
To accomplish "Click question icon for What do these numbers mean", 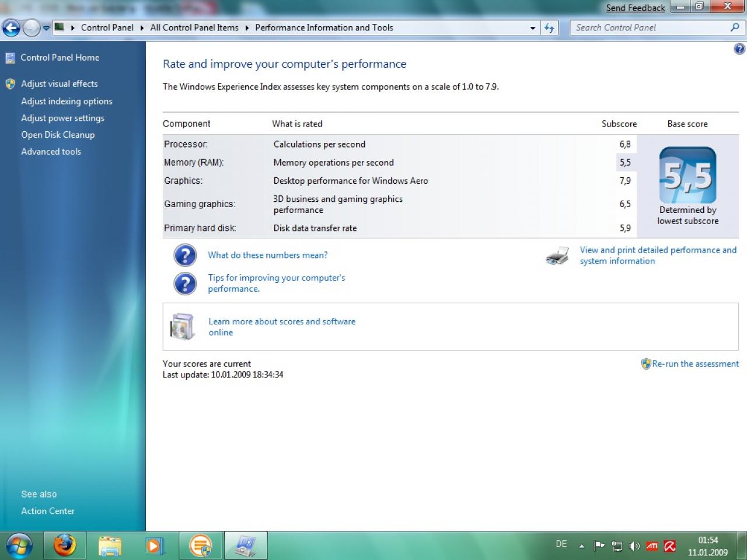I will tap(185, 255).
